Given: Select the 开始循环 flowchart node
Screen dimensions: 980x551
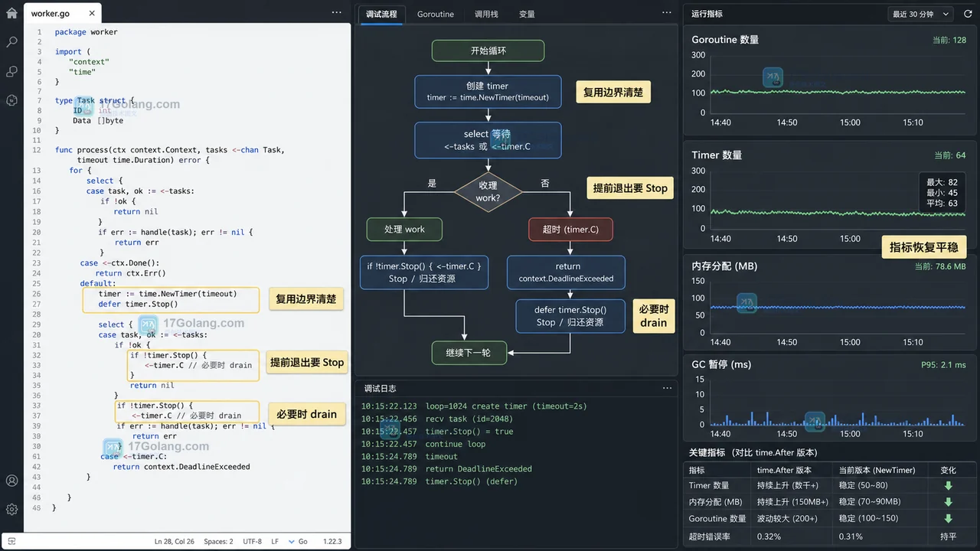Looking at the screenshot, I should pyautogui.click(x=488, y=51).
